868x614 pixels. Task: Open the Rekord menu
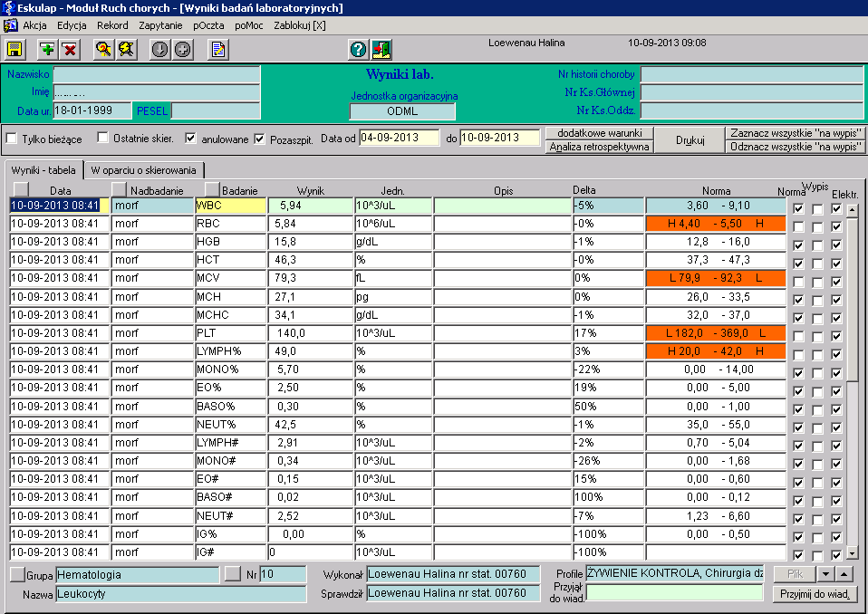112,25
